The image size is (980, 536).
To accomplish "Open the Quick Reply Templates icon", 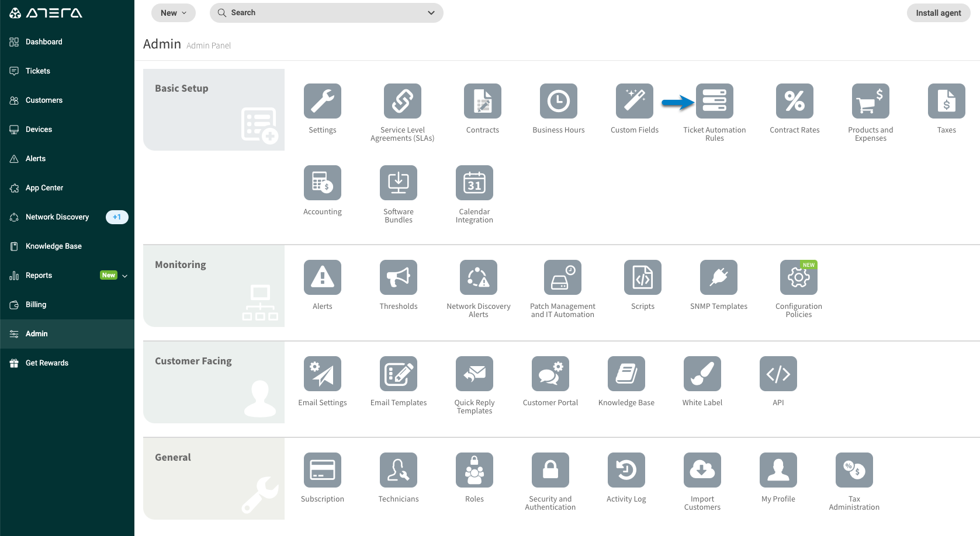I will [475, 374].
